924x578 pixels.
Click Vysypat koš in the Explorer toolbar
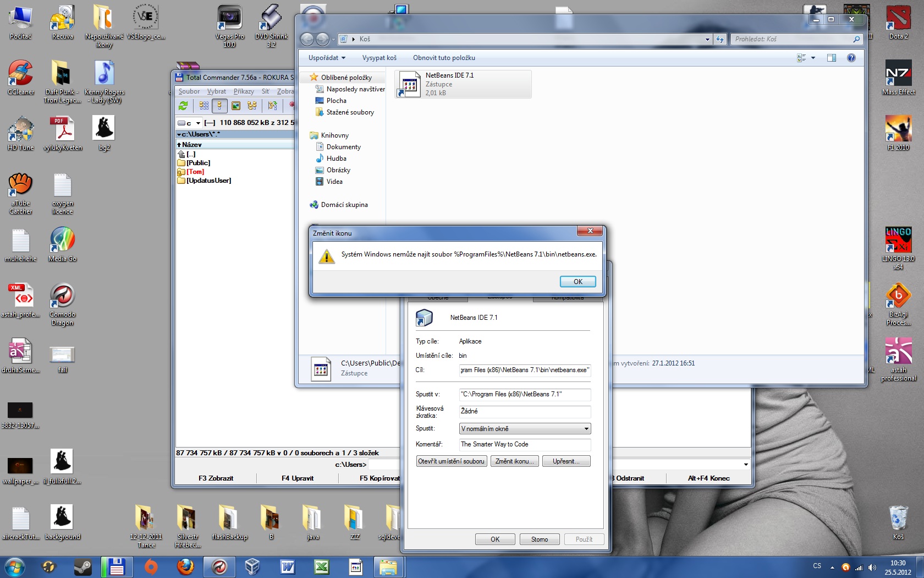379,58
